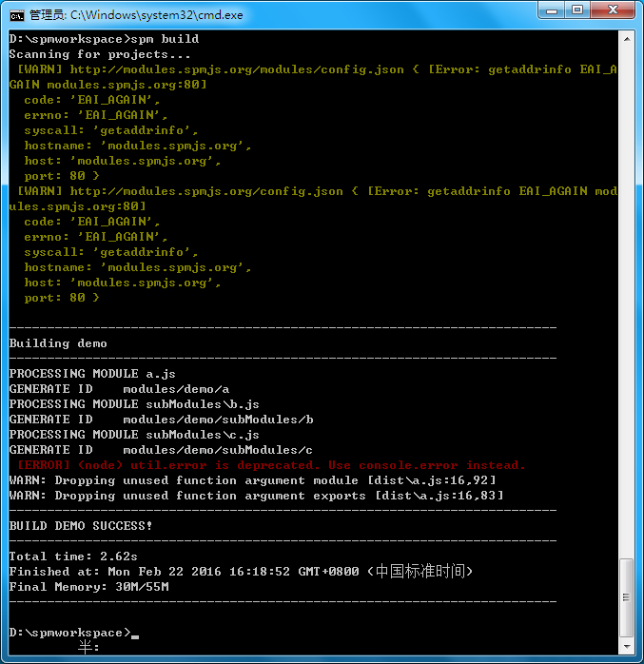Click the scrollbar down arrow
This screenshot has width=644, height=664.
coord(627,646)
